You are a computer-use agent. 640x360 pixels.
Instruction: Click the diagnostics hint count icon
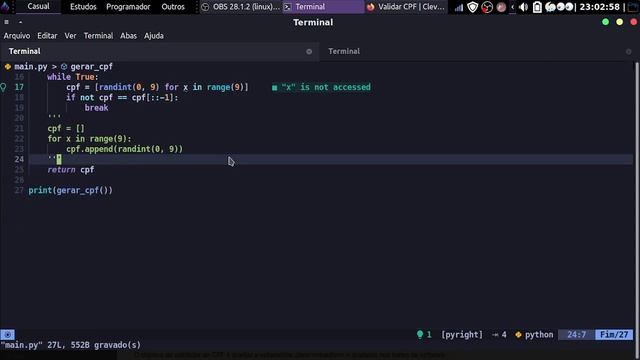coord(420,335)
